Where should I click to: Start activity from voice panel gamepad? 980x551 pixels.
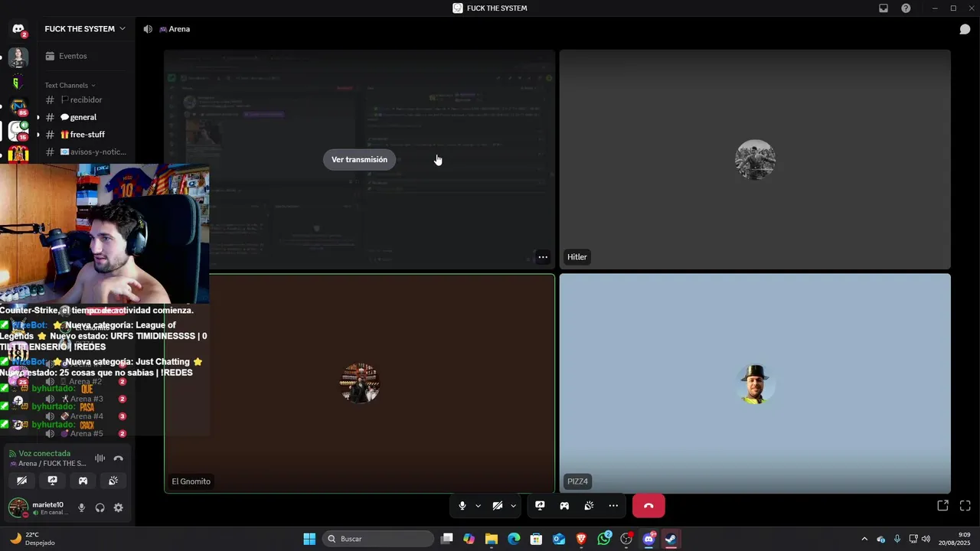[x=83, y=481]
